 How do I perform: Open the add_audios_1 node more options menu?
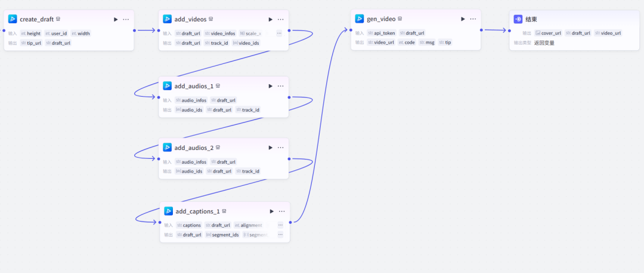[x=280, y=86]
